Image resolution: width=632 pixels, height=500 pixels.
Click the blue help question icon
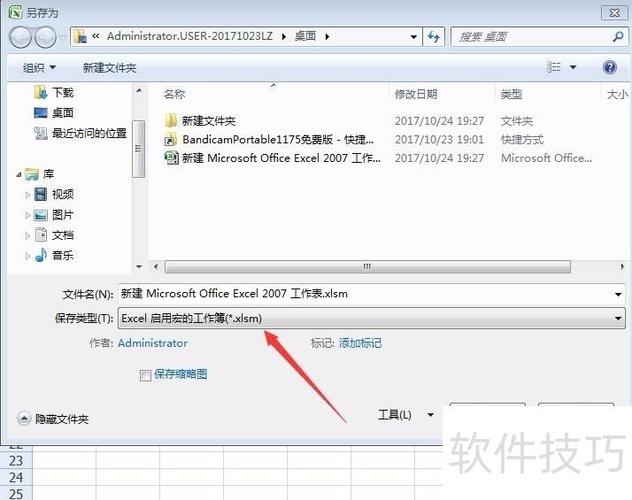pyautogui.click(x=609, y=67)
